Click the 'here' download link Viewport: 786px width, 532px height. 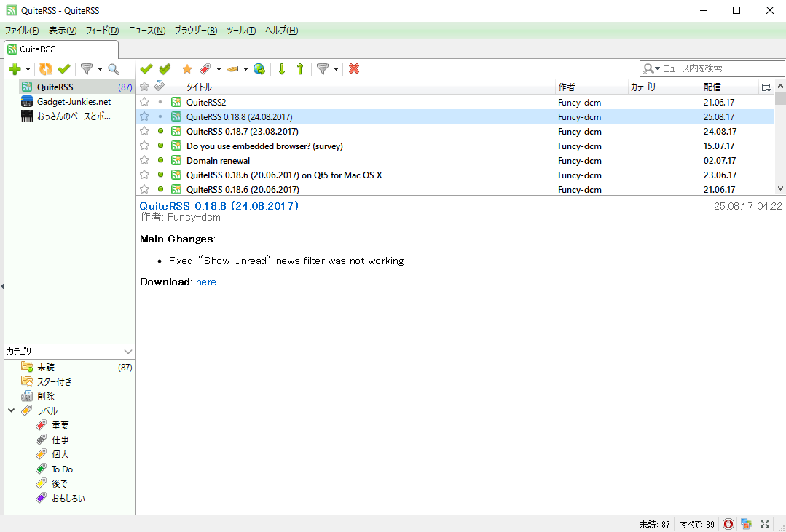click(206, 282)
